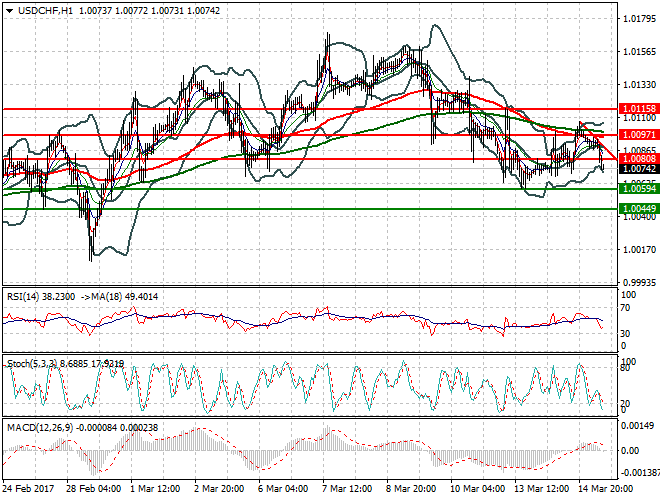Screen dimensions: 660x500
Task: Click the red 1.00808 level price tag
Action: [638, 159]
